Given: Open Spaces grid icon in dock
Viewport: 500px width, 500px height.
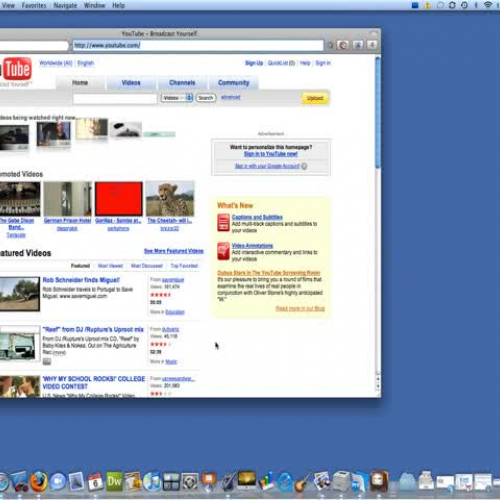Looking at the screenshot, I should click(171, 482).
